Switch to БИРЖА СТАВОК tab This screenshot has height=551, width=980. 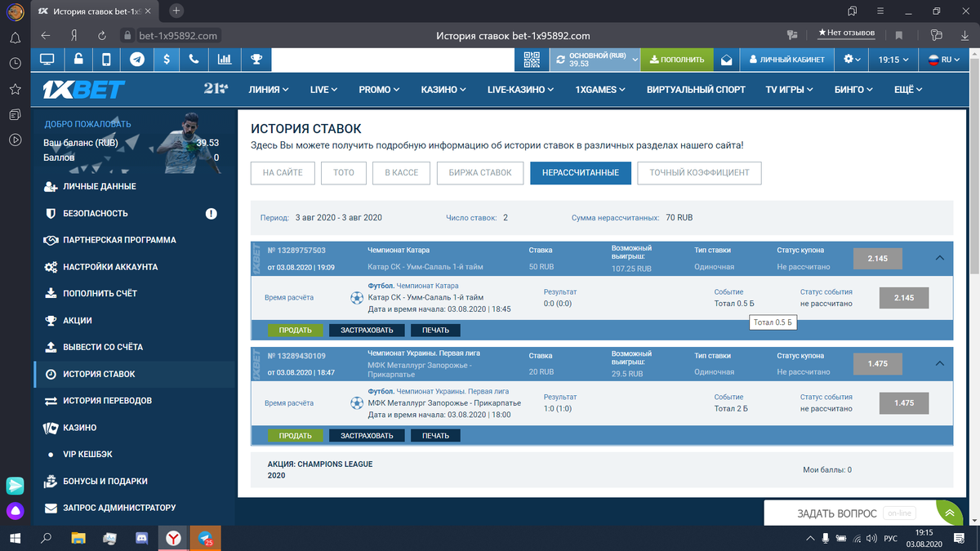(x=480, y=172)
